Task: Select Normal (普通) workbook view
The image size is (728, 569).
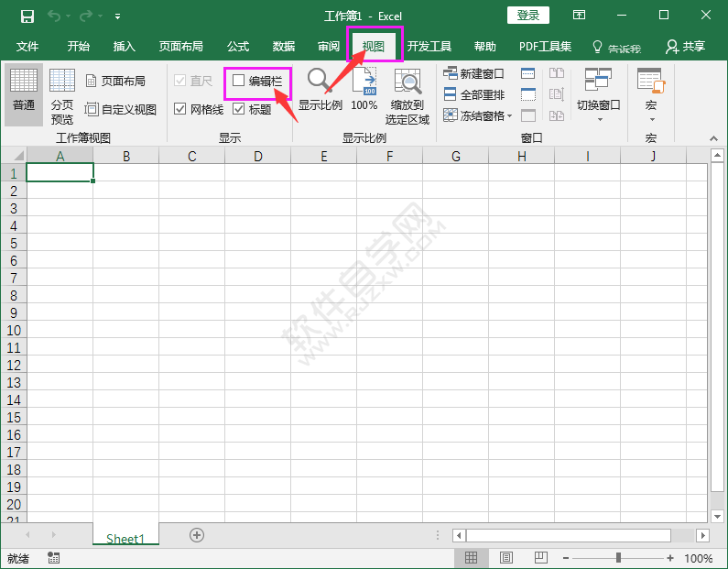Action: point(24,94)
